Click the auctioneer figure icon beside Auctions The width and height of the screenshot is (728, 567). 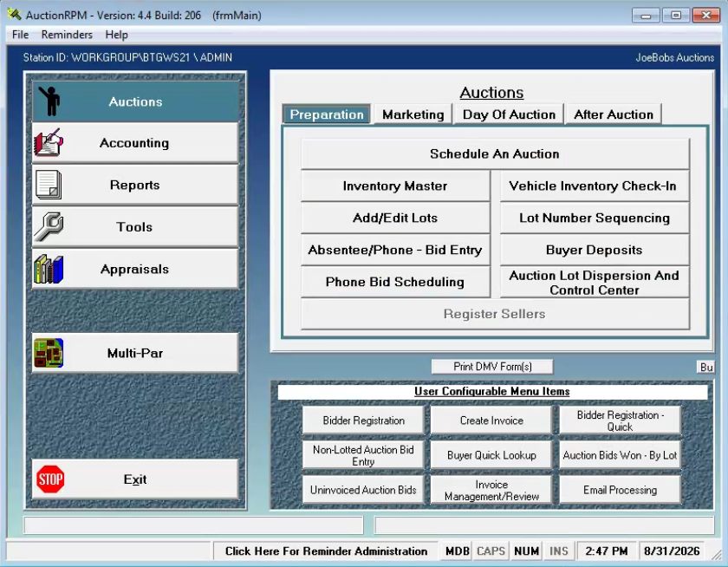(x=49, y=101)
